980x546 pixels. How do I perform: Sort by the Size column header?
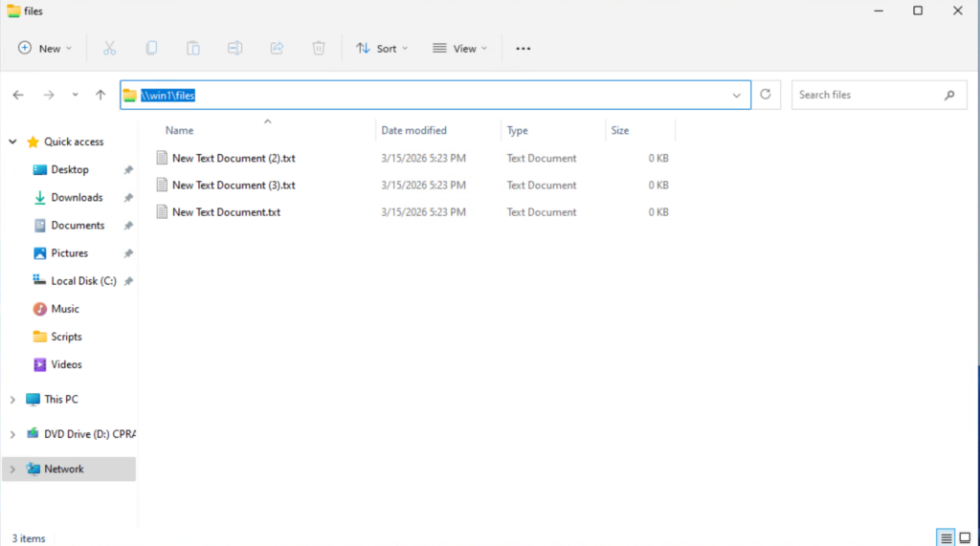(620, 131)
